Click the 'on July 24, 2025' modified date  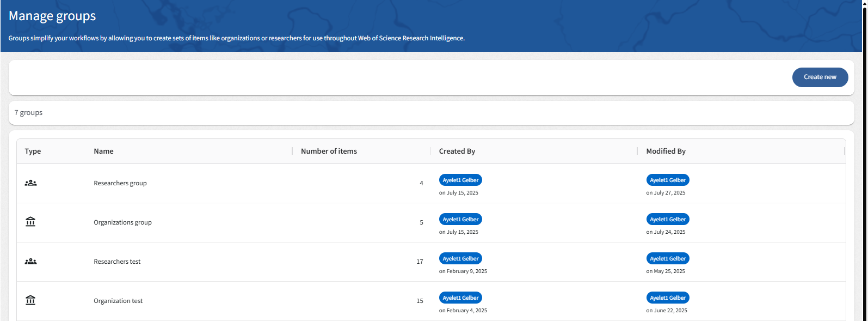click(666, 232)
